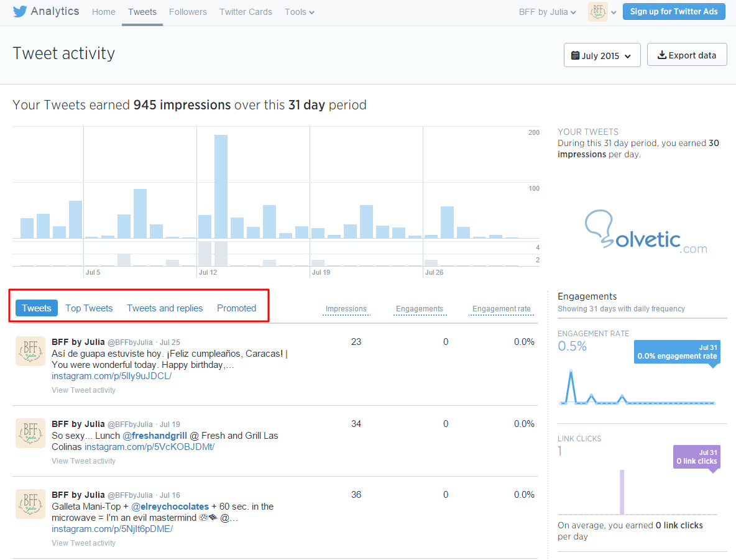Screen dimensions: 736x560
Task: Click the ENGAGEMENT RATE label
Action: (x=593, y=334)
